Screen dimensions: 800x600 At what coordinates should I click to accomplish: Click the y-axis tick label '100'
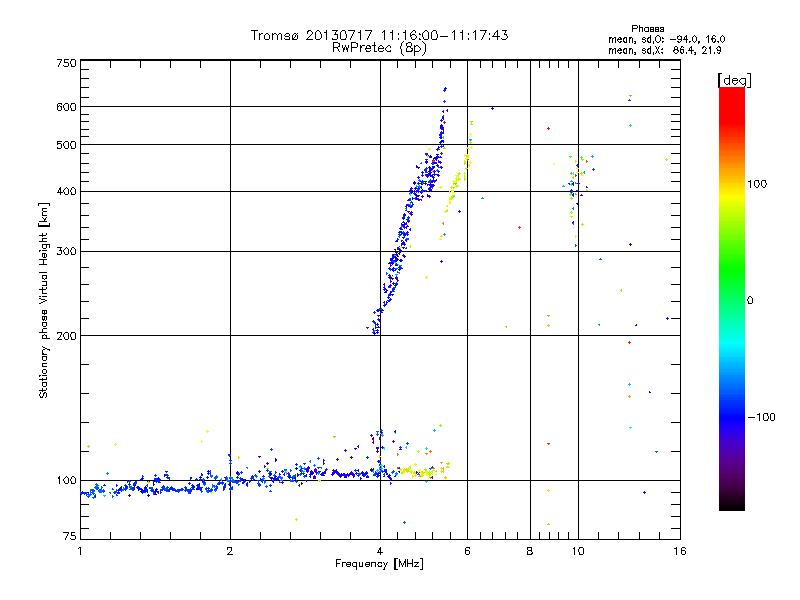tap(66, 481)
